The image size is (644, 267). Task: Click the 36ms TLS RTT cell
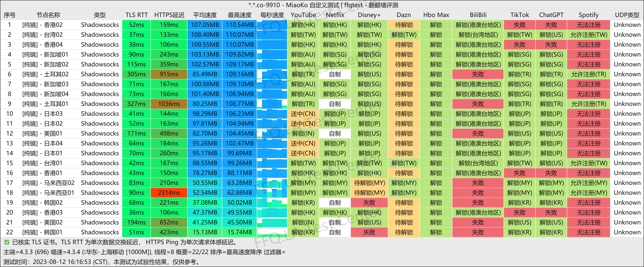pyautogui.click(x=137, y=213)
